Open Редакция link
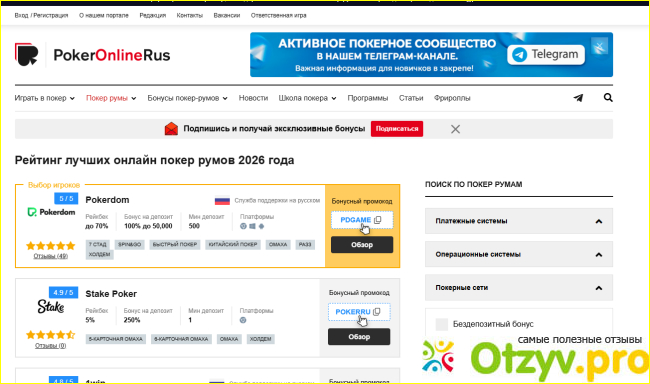 pyautogui.click(x=153, y=15)
